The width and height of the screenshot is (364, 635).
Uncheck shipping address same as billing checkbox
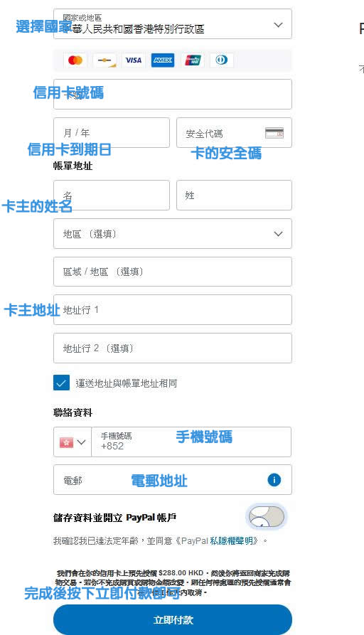tap(61, 383)
